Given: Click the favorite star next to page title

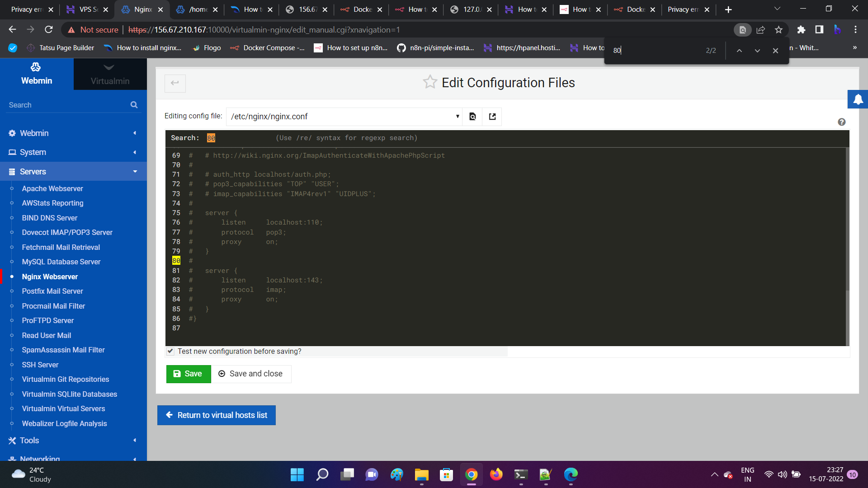Looking at the screenshot, I should click(429, 82).
